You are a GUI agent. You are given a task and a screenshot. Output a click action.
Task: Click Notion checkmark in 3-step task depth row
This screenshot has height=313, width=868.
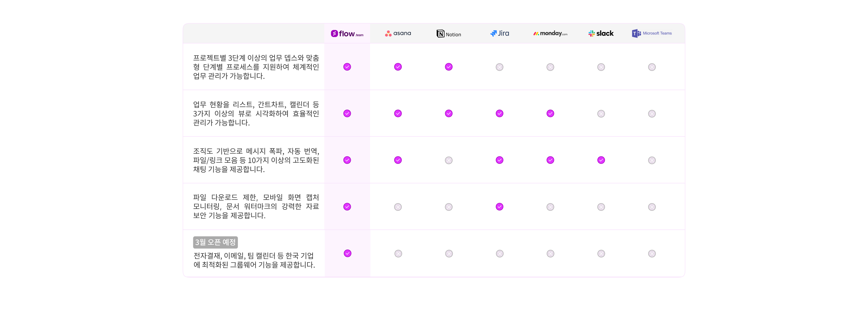coord(449,67)
